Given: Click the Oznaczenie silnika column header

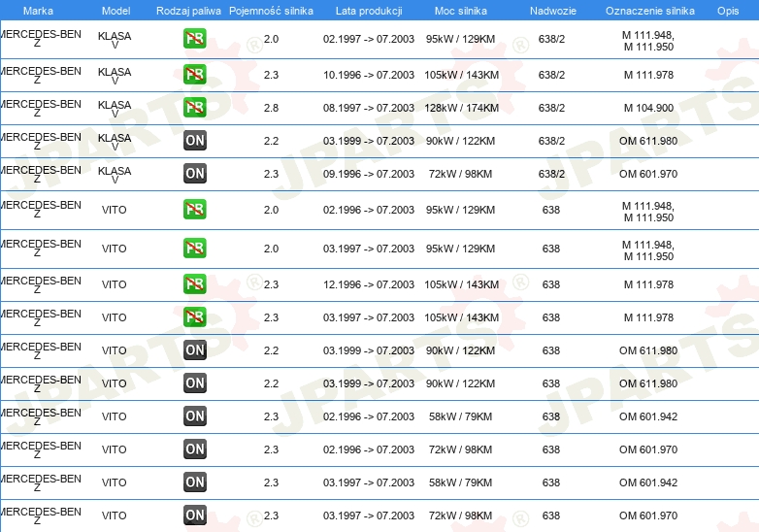Looking at the screenshot, I should click(650, 11).
